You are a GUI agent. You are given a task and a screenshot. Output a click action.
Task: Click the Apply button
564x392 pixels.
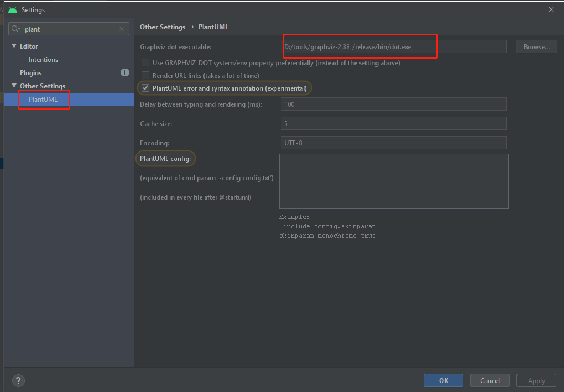(536, 380)
